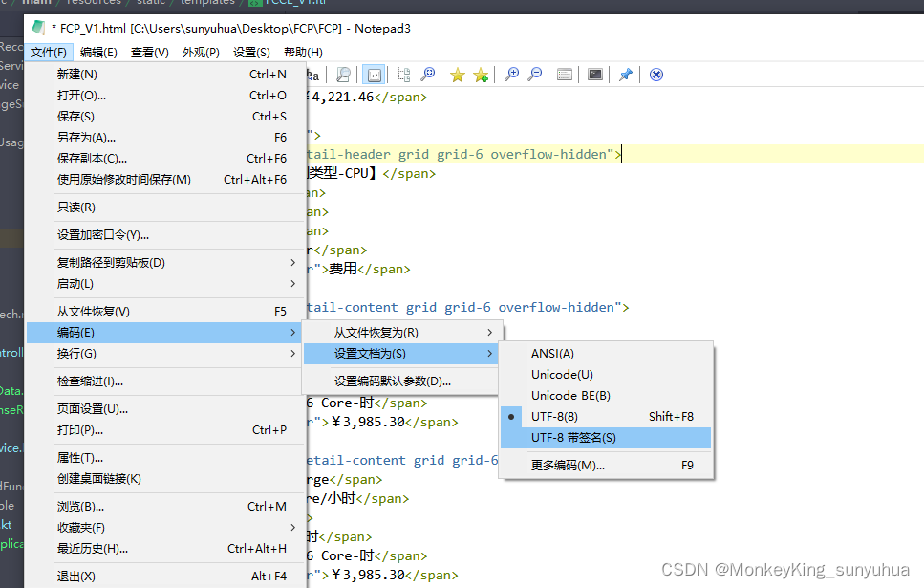The image size is (924, 588).
Task: Expand 从文件恢复为(R) submenu
Action: pos(401,333)
